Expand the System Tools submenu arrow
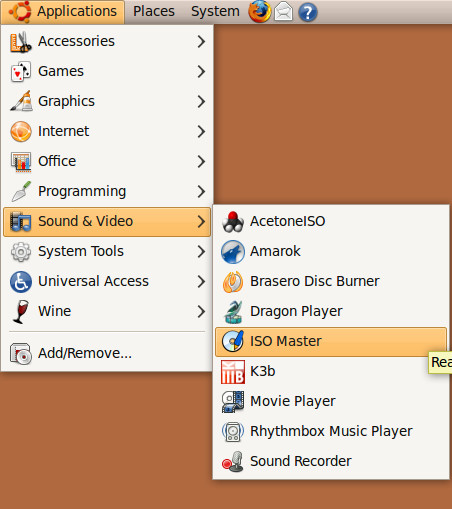The width and height of the screenshot is (452, 509). pos(201,251)
